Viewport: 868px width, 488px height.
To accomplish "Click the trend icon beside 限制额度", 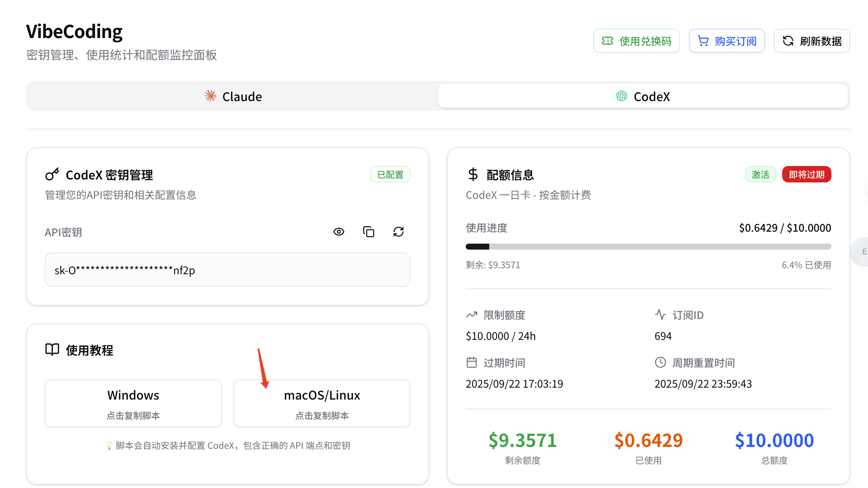I will [472, 315].
